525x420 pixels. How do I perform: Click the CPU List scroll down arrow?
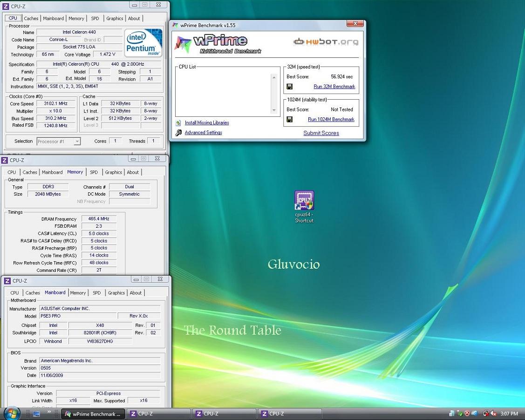[274, 110]
